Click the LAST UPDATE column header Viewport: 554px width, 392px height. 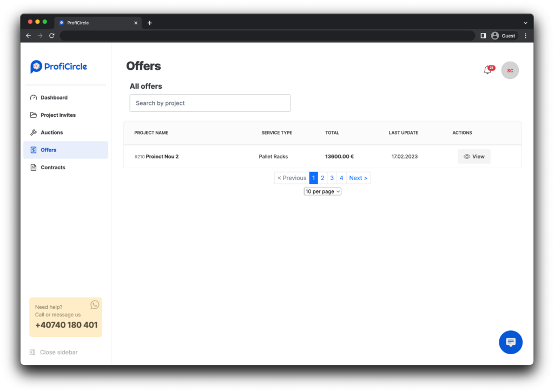404,133
